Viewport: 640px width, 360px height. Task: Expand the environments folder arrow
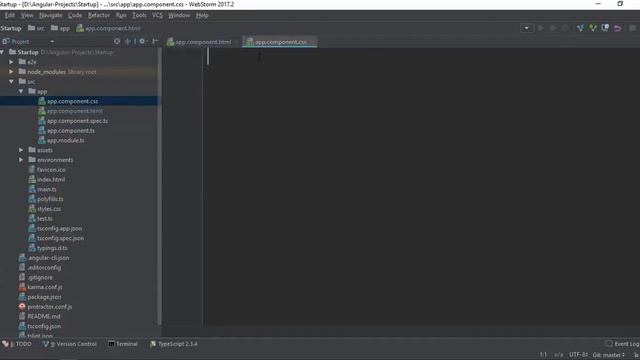click(x=21, y=160)
